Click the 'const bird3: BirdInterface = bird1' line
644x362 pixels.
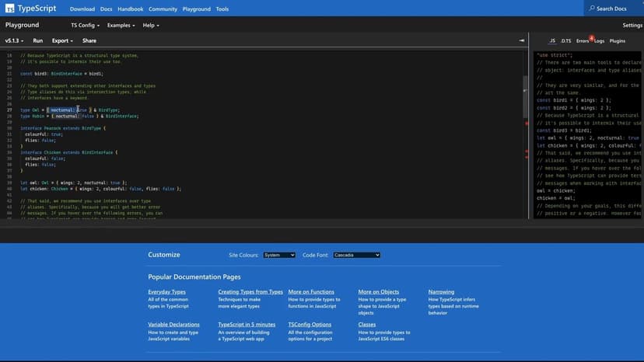click(x=61, y=74)
